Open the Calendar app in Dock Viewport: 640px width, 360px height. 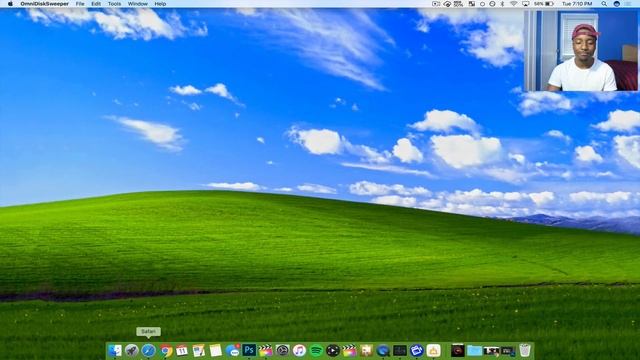[x=182, y=350]
